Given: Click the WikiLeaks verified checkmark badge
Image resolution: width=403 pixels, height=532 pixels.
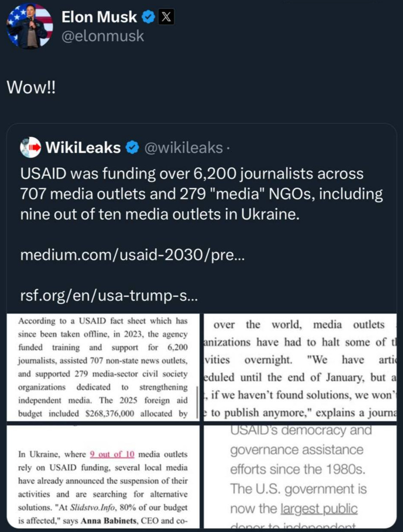Looking at the screenshot, I should coord(131,148).
